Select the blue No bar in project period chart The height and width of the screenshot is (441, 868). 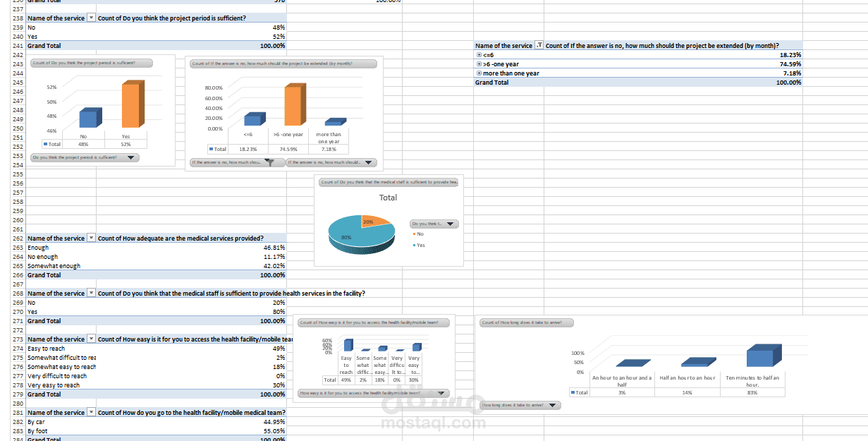click(90, 119)
